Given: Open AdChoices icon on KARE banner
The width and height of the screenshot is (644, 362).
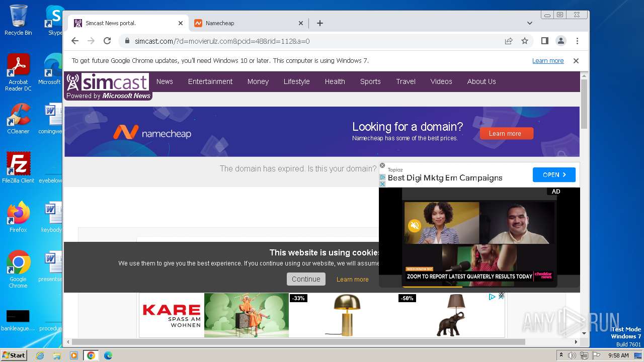Looking at the screenshot, I should coord(493,297).
